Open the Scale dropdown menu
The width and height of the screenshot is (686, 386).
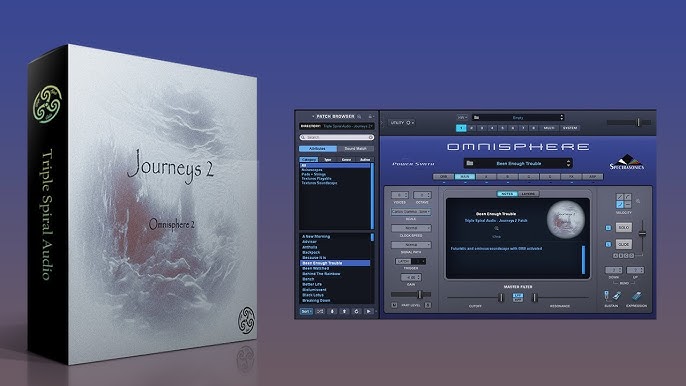click(x=411, y=212)
